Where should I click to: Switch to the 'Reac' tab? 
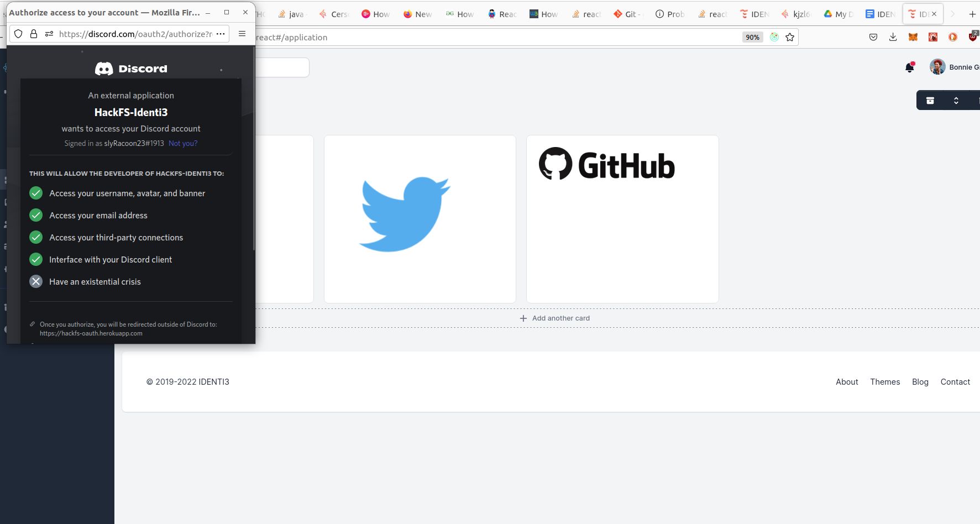click(502, 14)
